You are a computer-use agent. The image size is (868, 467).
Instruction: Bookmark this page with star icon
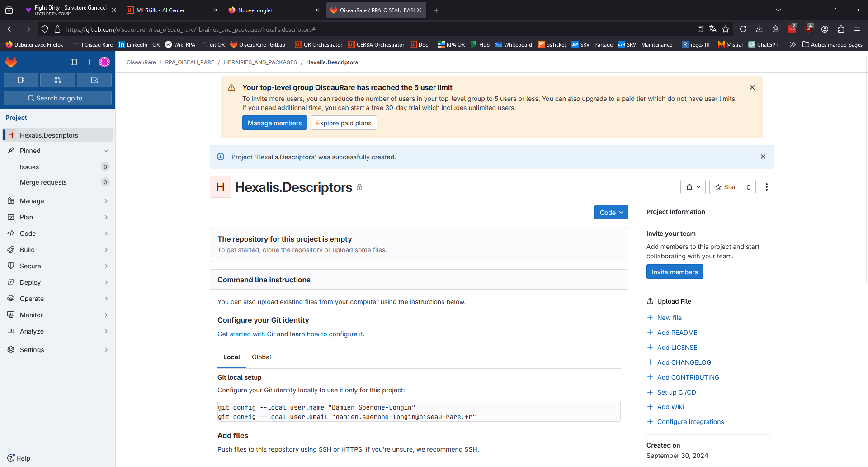click(726, 29)
